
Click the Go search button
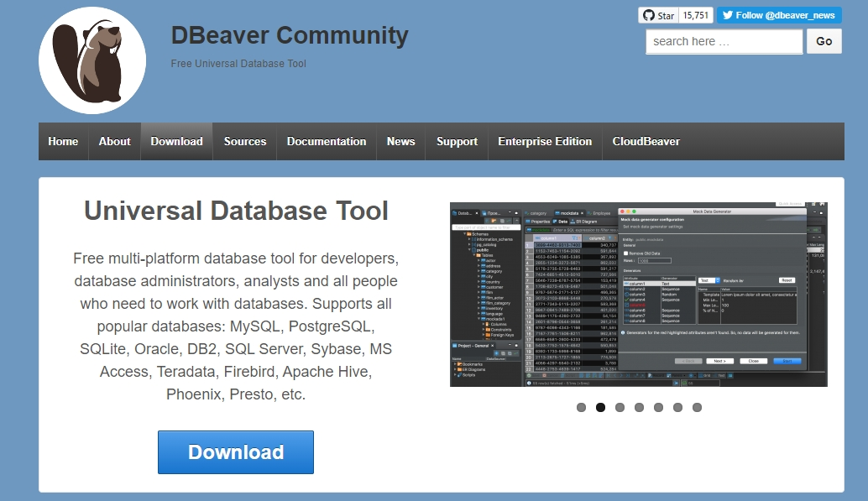[x=824, y=41]
